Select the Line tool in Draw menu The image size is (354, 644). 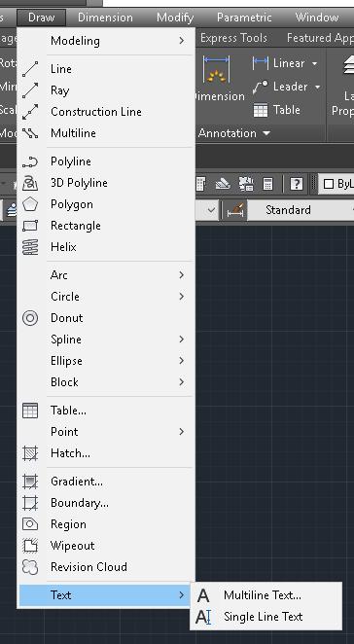pos(106,69)
